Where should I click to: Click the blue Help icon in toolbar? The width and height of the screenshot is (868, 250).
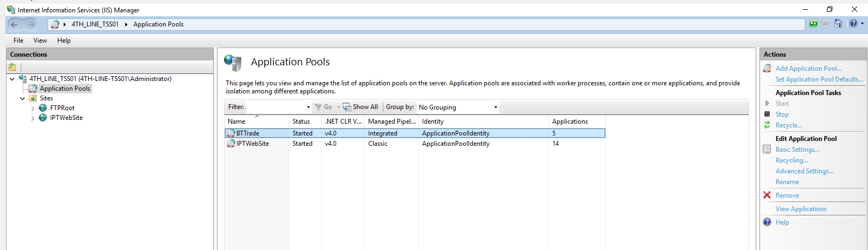pyautogui.click(x=853, y=23)
